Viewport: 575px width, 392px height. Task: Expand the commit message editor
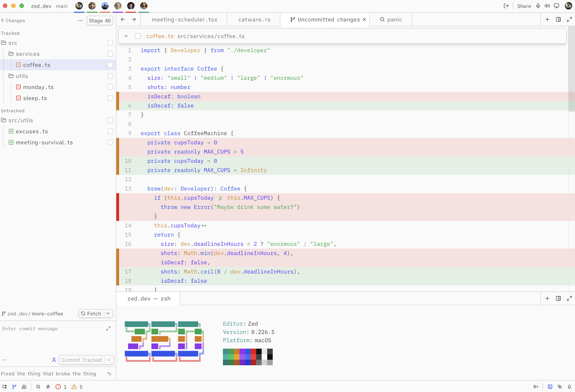pos(108,328)
